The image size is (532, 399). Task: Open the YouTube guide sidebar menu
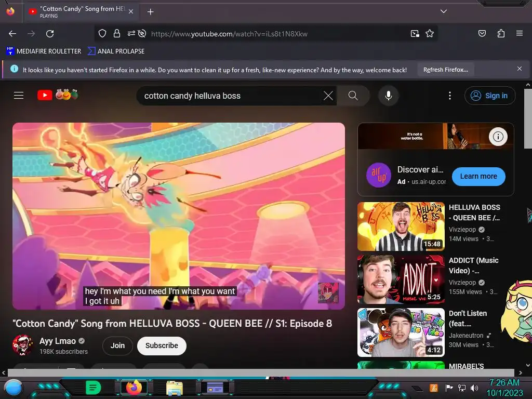[19, 96]
